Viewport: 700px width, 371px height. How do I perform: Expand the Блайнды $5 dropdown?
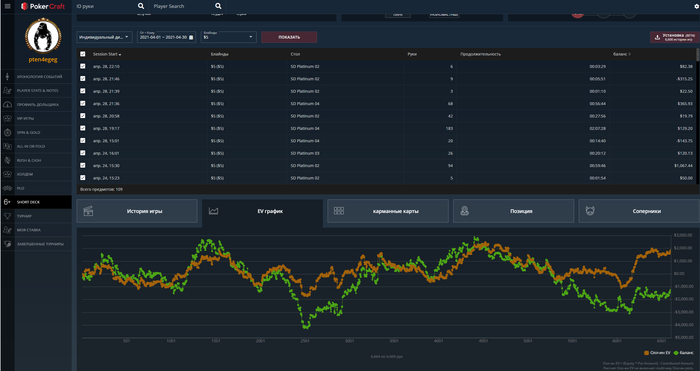tap(229, 37)
